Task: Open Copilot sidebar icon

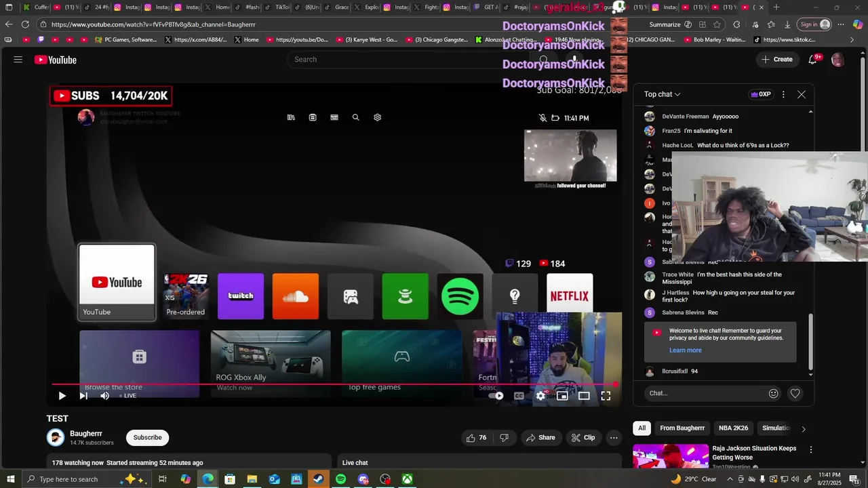Action: pos(858,24)
